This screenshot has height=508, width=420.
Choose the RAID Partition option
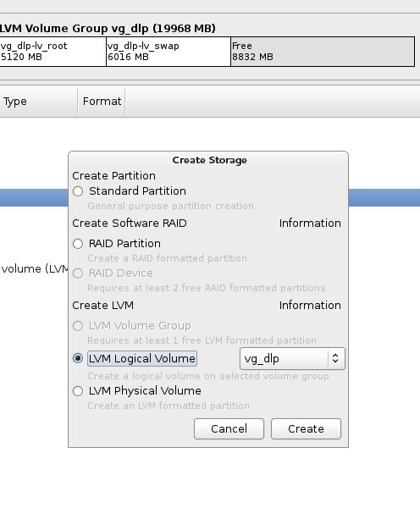point(78,244)
